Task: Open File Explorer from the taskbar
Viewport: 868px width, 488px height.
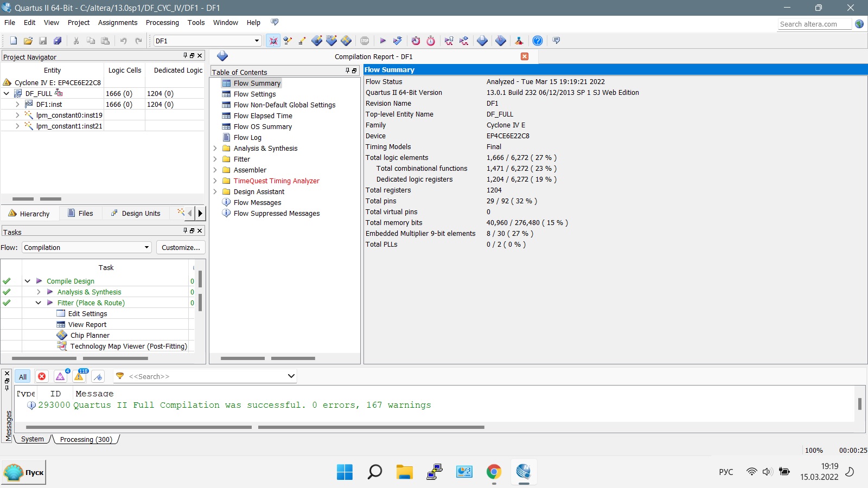Action: 404,472
